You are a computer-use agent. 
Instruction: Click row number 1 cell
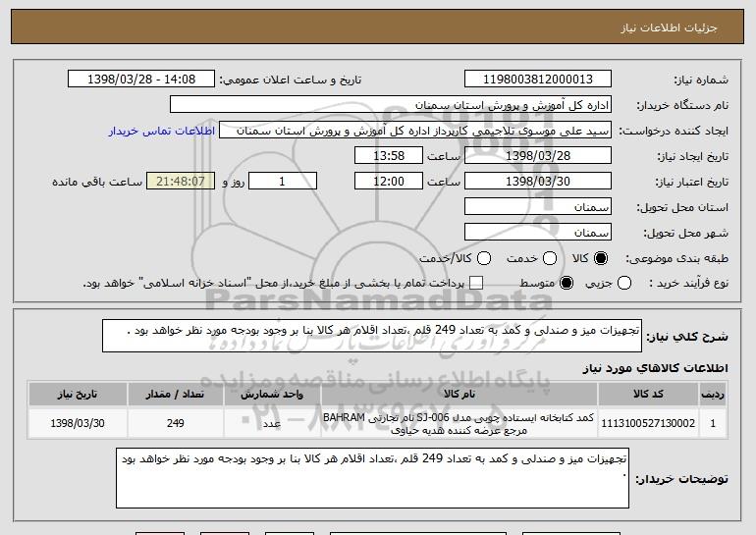pos(713,423)
